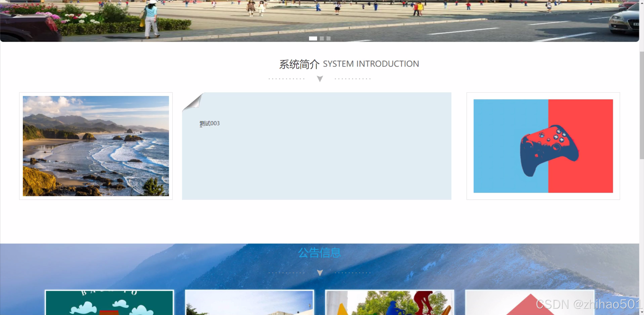Image resolution: width=644 pixels, height=315 pixels.
Task: Click the 公告信息 section heading
Action: point(320,253)
